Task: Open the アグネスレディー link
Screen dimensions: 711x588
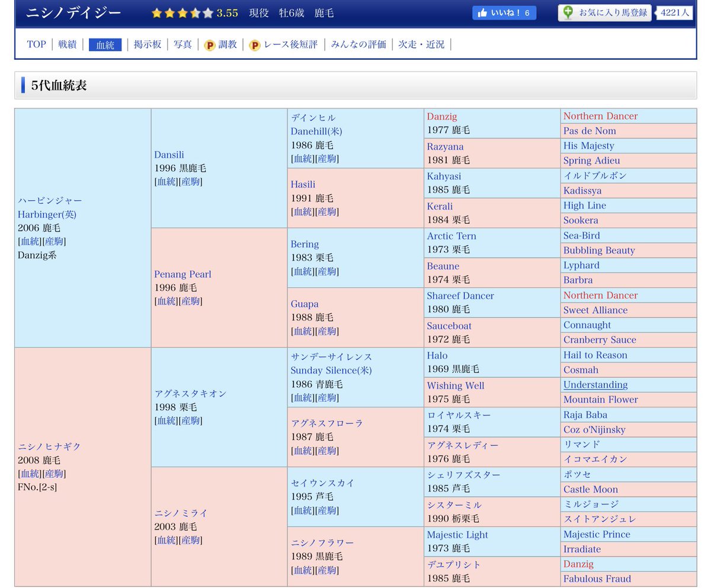Action: pyautogui.click(x=463, y=445)
